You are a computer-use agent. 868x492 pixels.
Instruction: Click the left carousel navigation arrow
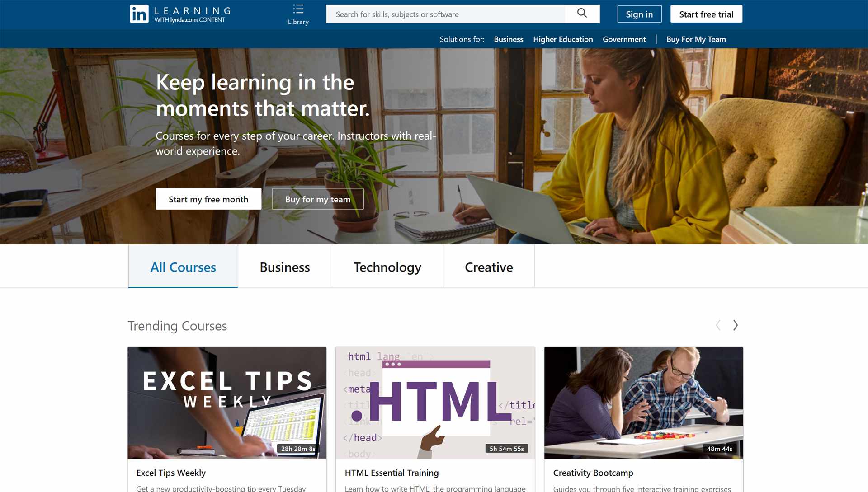point(719,325)
